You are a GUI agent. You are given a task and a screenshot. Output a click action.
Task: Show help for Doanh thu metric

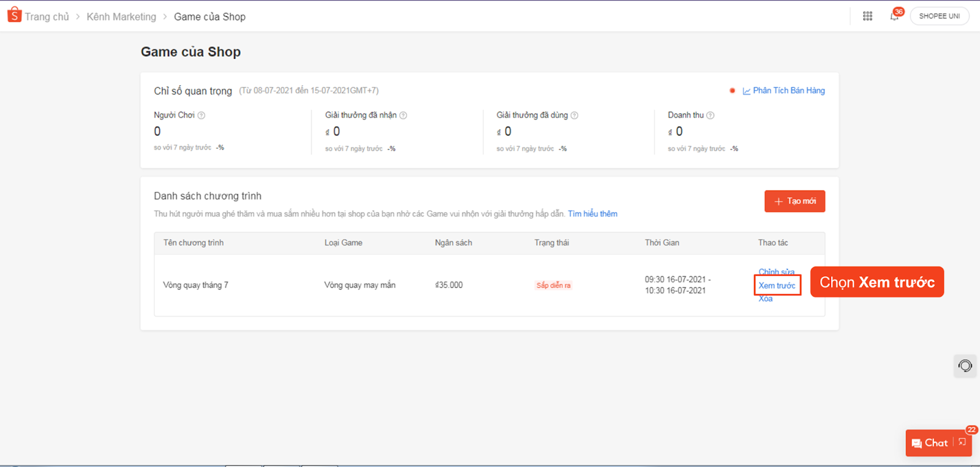tap(710, 115)
